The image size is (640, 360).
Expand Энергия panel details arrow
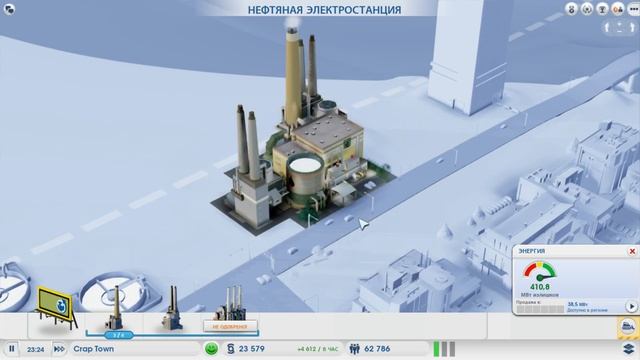pyautogui.click(x=631, y=306)
